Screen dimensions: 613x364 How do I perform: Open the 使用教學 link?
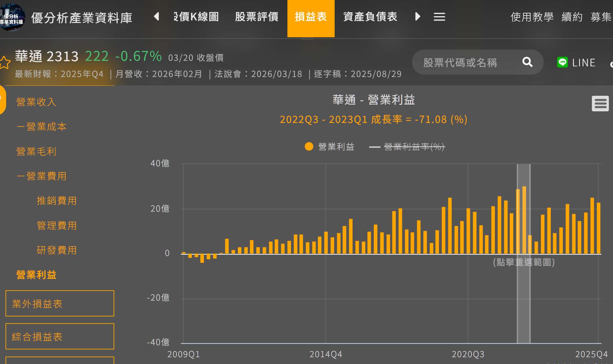click(x=532, y=17)
